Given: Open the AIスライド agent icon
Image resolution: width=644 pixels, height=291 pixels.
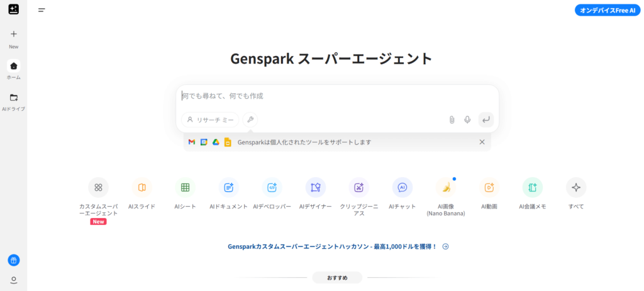Looking at the screenshot, I should pos(142,187).
